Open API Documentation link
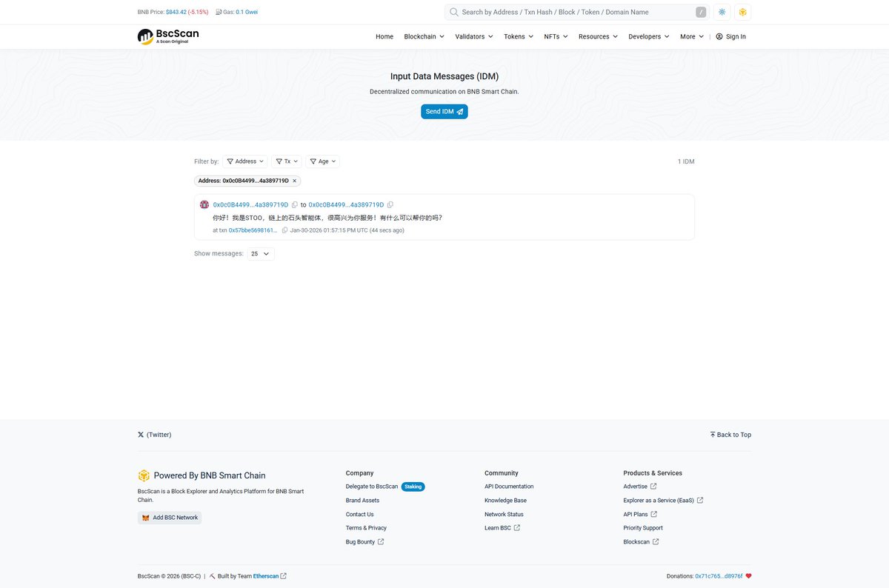 (x=509, y=487)
